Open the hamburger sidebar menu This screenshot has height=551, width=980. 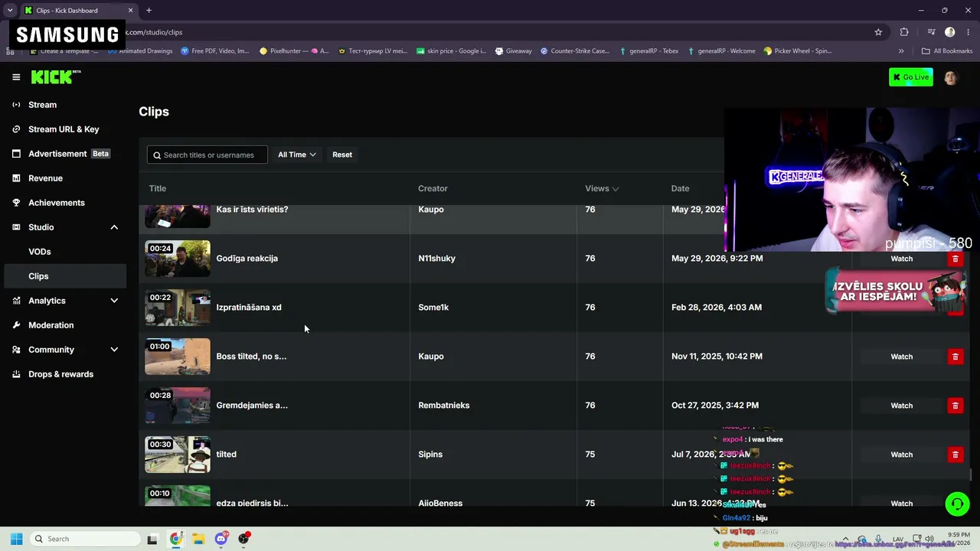[x=16, y=77]
